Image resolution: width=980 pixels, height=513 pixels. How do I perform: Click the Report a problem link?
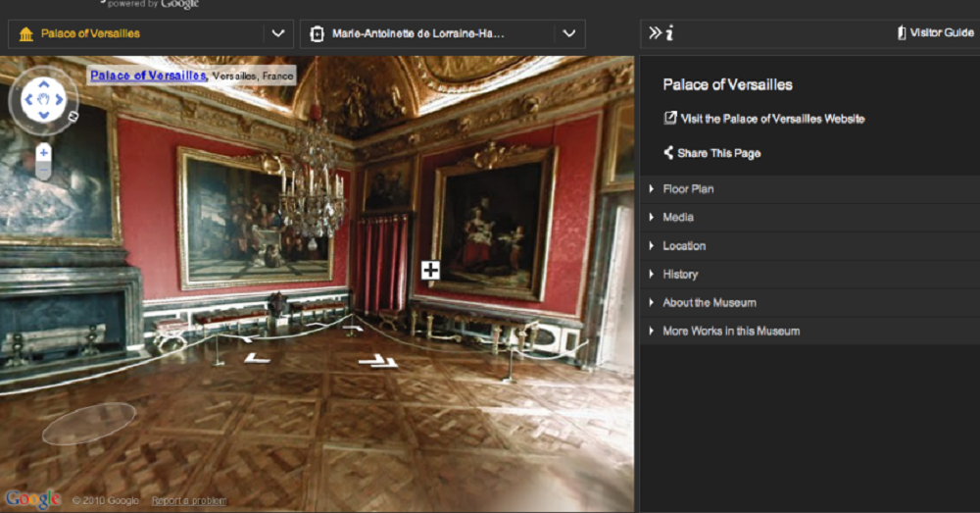click(x=186, y=501)
